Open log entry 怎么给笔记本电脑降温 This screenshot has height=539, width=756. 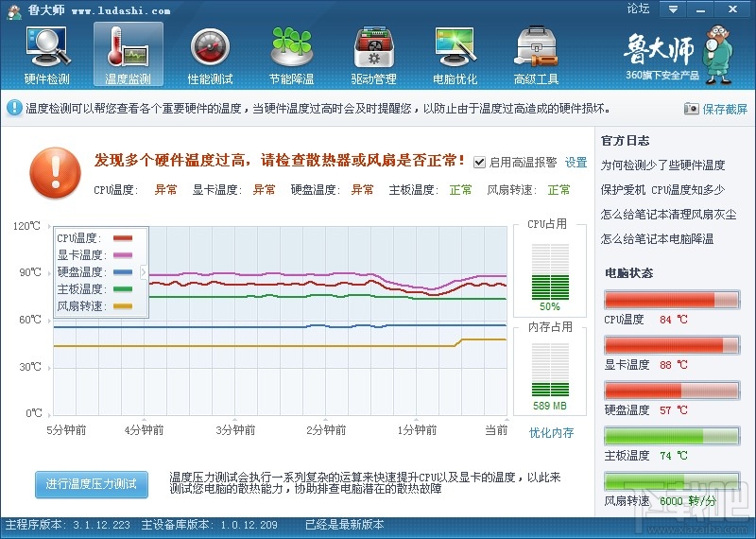(657, 239)
